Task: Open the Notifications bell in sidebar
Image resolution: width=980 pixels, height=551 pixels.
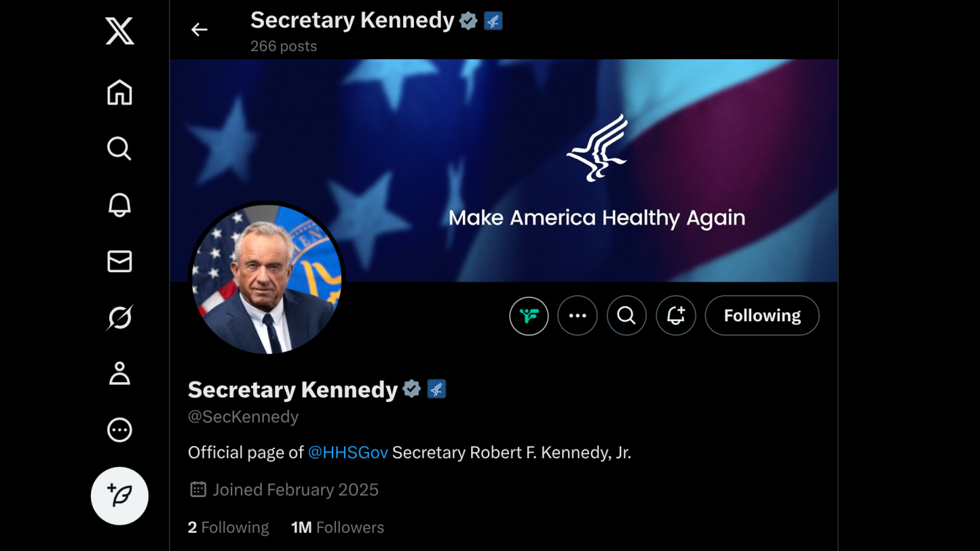Action: click(120, 205)
